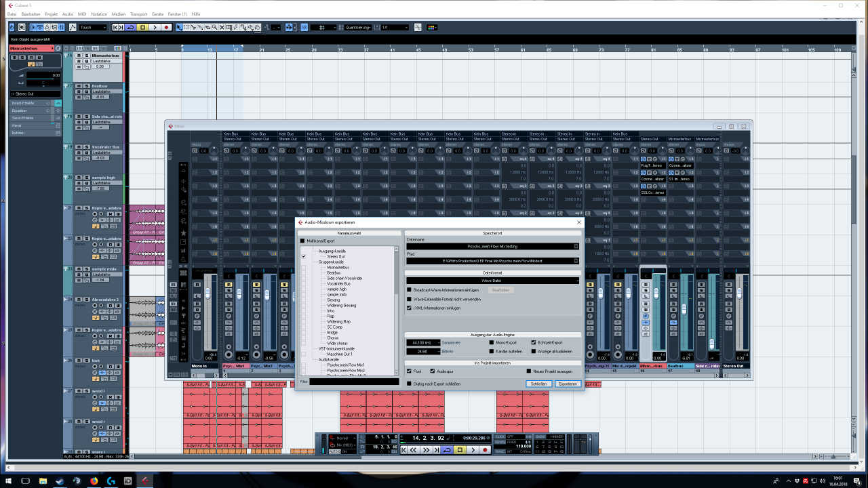
Task: Click the Filter input field in channel selection
Action: click(x=354, y=382)
